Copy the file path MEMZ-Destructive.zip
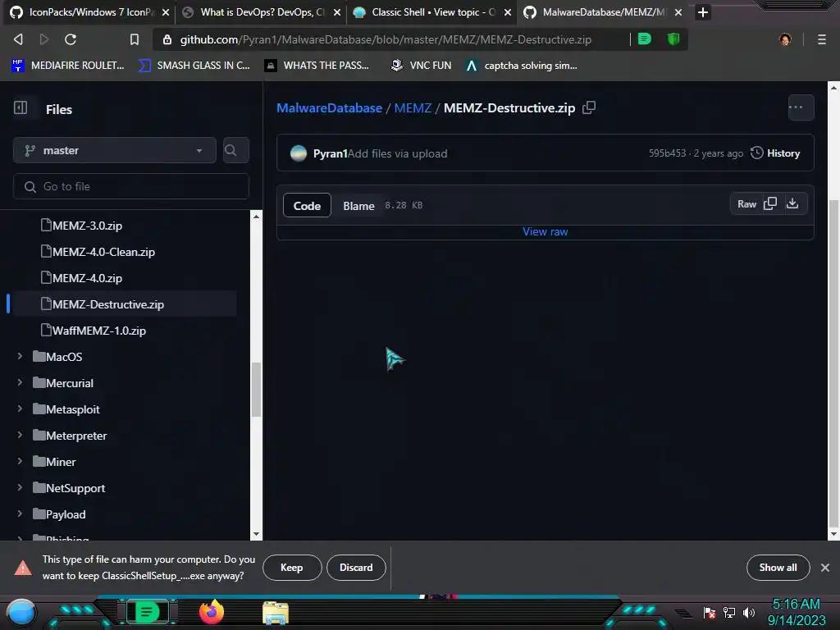The image size is (840, 630). click(589, 107)
